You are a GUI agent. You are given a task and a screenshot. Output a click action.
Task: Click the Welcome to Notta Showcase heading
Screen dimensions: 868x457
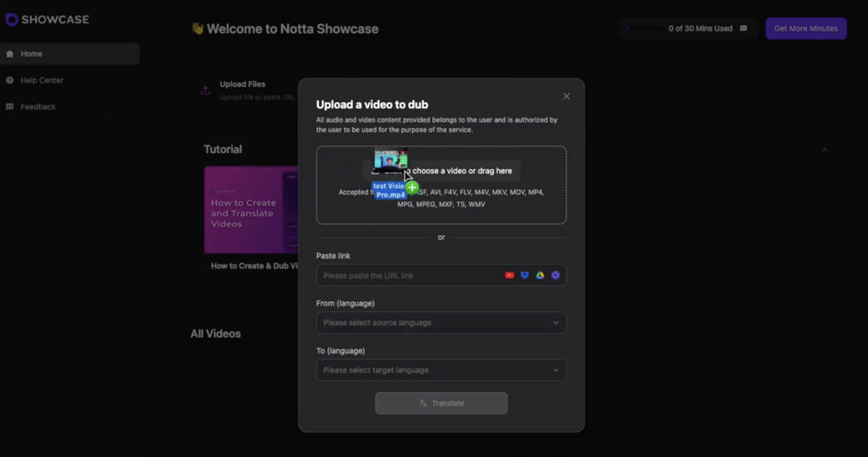[x=292, y=29]
